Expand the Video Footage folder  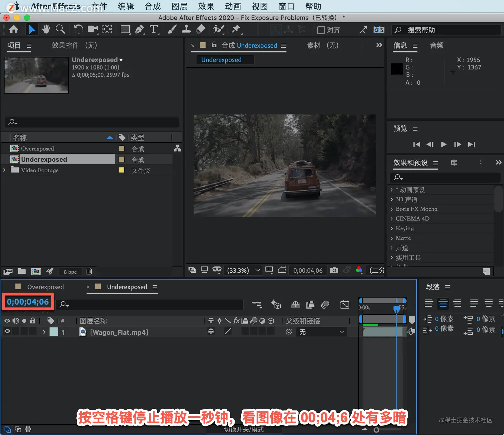coord(4,170)
